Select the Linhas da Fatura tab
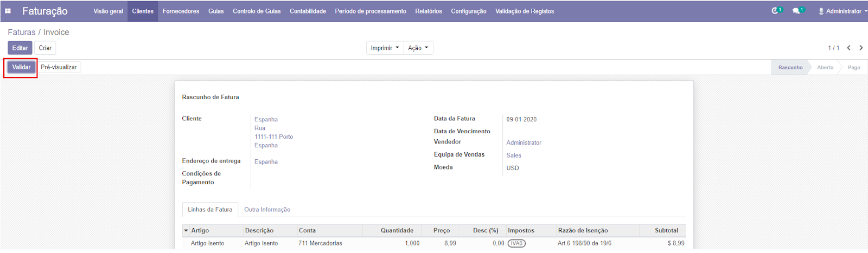 click(210, 210)
